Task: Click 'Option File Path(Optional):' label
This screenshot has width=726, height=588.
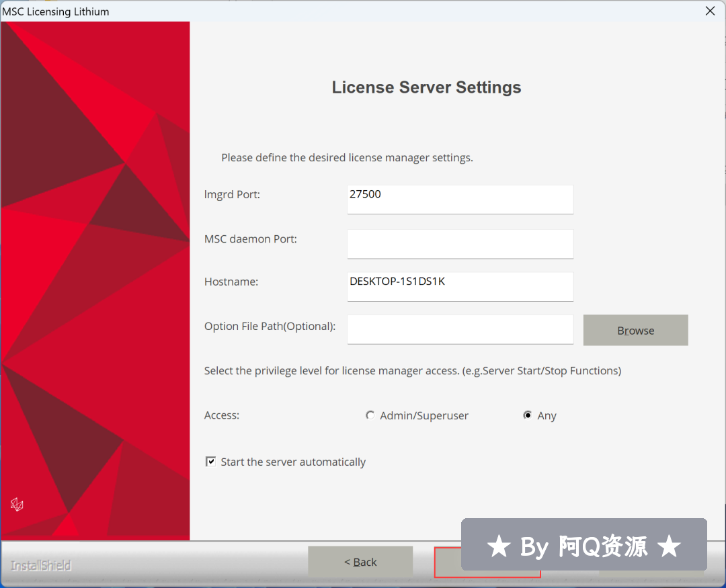Action: (270, 327)
